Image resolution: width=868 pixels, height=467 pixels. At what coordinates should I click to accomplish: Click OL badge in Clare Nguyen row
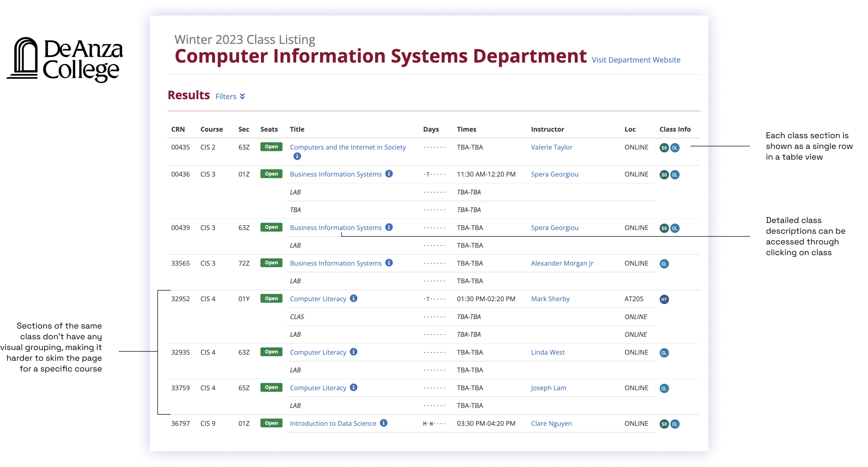tap(675, 424)
